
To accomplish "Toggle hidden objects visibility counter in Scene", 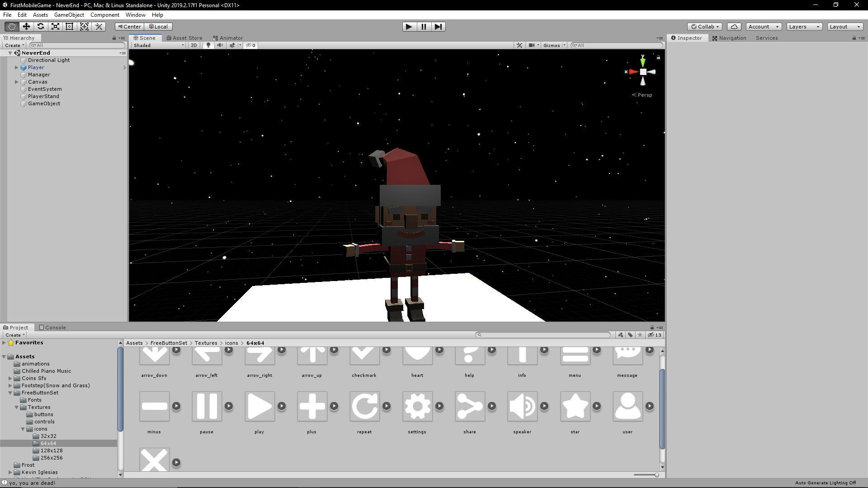I will [251, 45].
